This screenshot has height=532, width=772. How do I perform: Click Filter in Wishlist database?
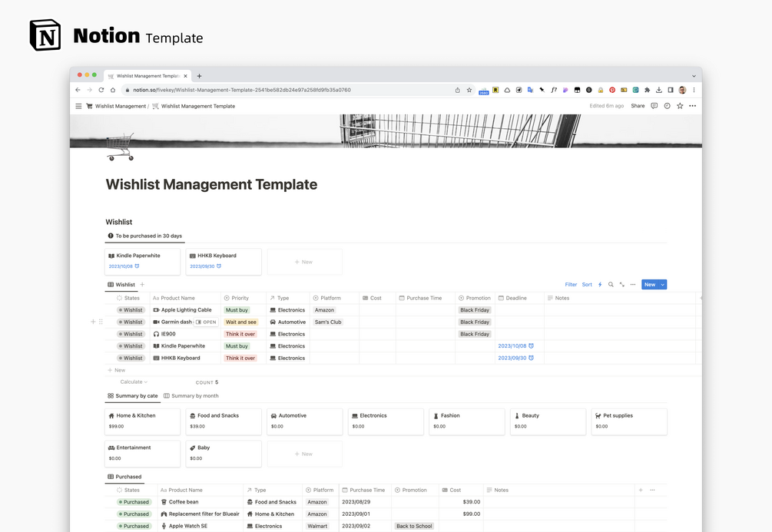(571, 285)
